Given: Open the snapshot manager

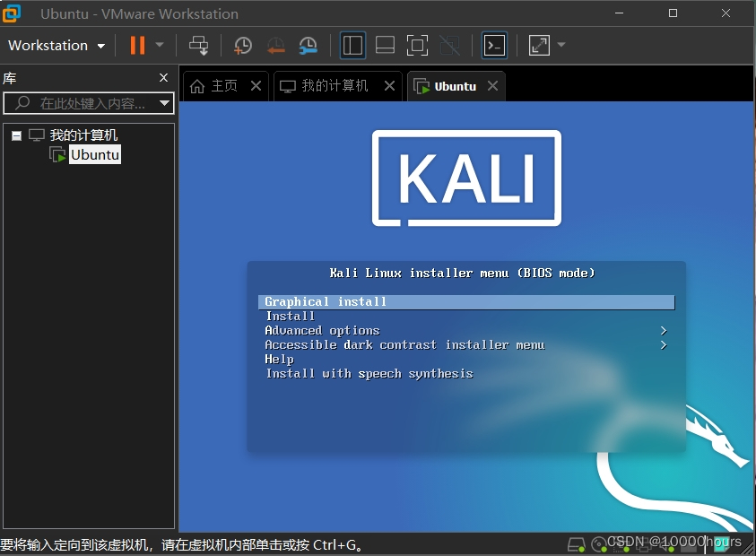Looking at the screenshot, I should [308, 46].
